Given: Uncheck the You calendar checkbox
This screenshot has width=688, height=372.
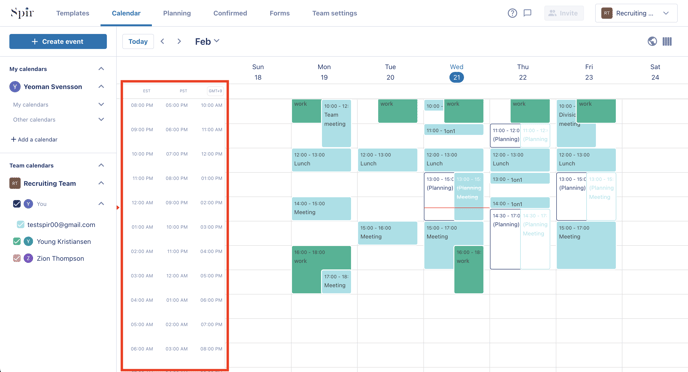Looking at the screenshot, I should (x=17, y=204).
